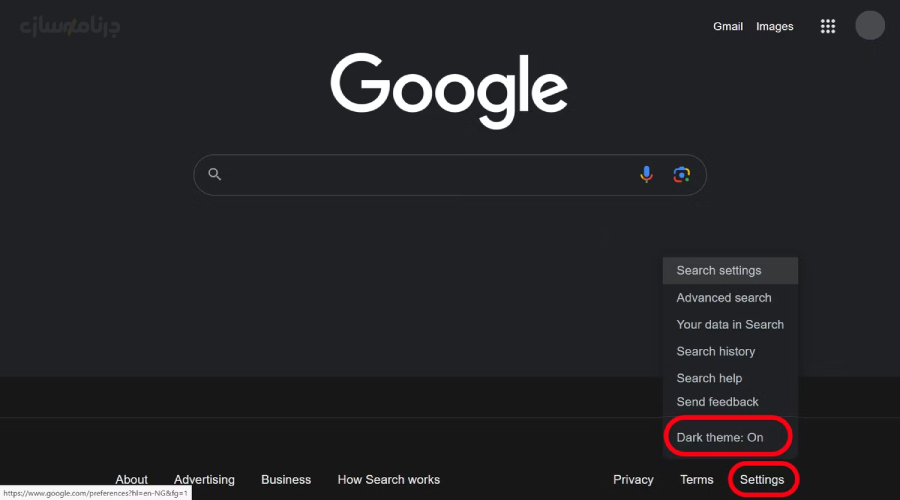Click inside the Google search box

[430, 174]
